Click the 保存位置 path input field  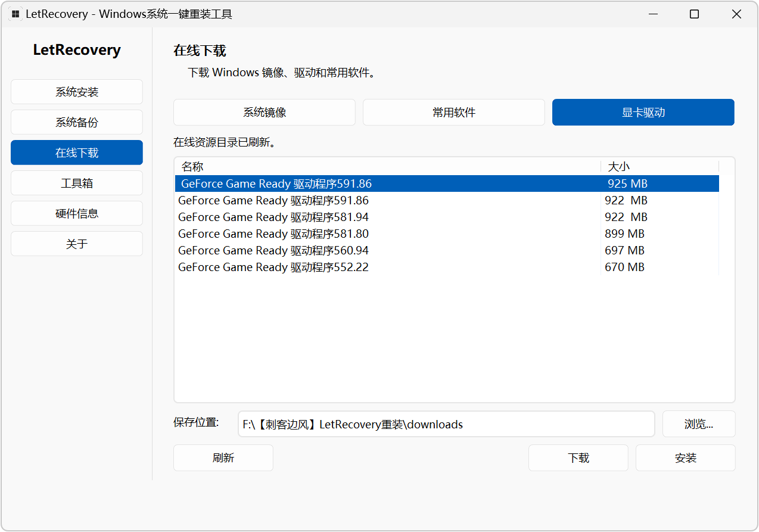[446, 424]
